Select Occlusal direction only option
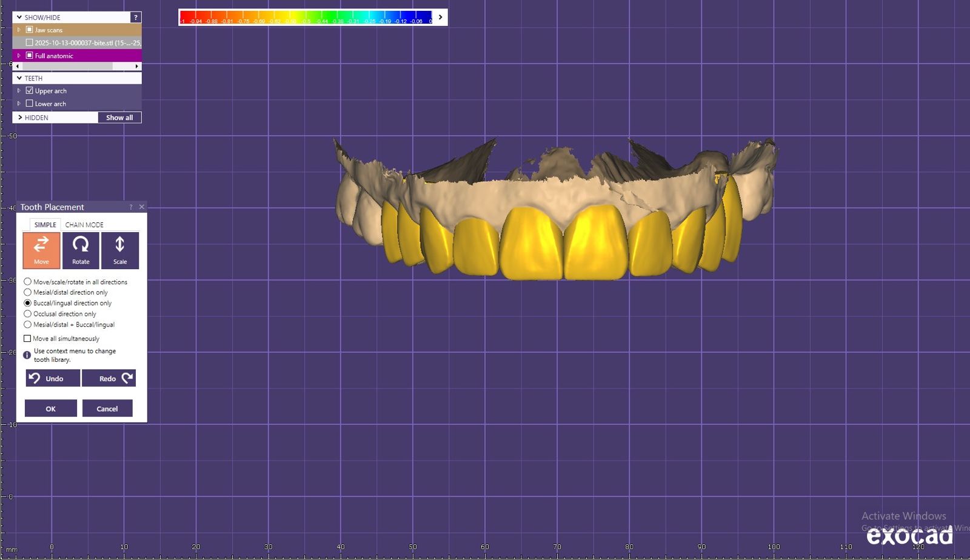 [x=28, y=314]
